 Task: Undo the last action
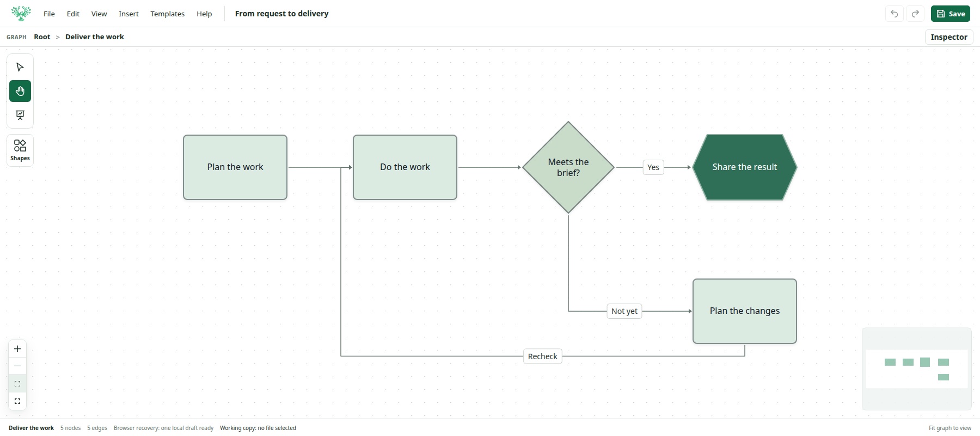coord(894,14)
